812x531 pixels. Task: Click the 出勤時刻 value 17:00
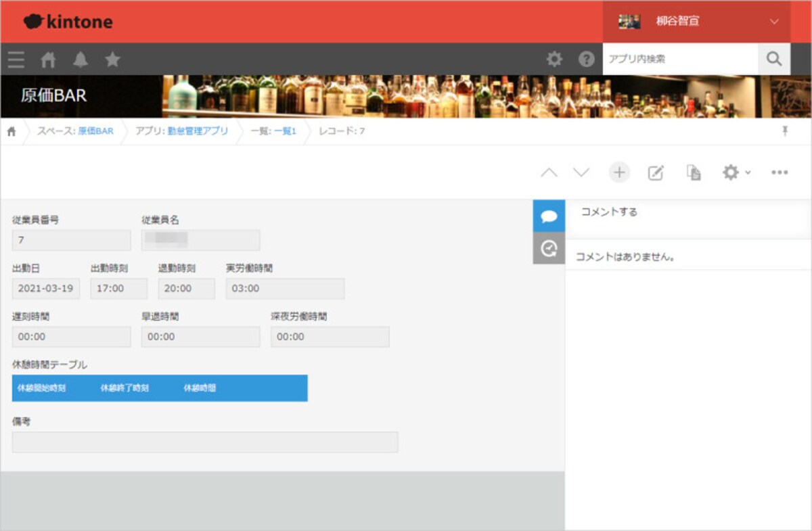[x=119, y=288]
